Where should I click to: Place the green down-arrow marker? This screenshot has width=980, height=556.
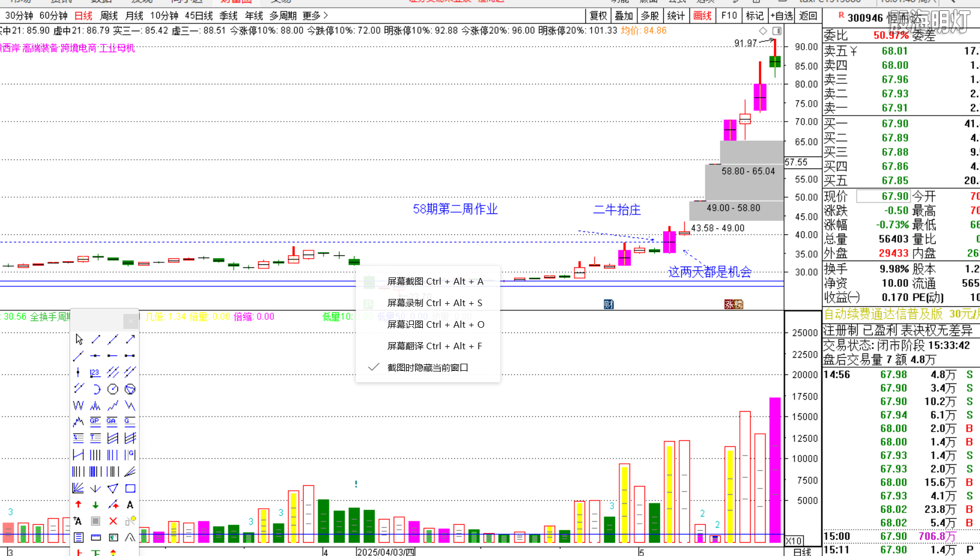[95, 504]
